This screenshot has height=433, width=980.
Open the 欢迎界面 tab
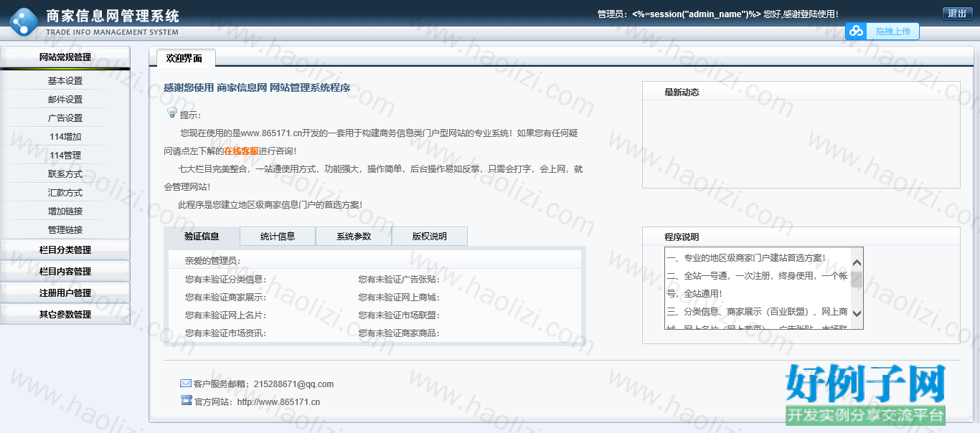(x=184, y=58)
